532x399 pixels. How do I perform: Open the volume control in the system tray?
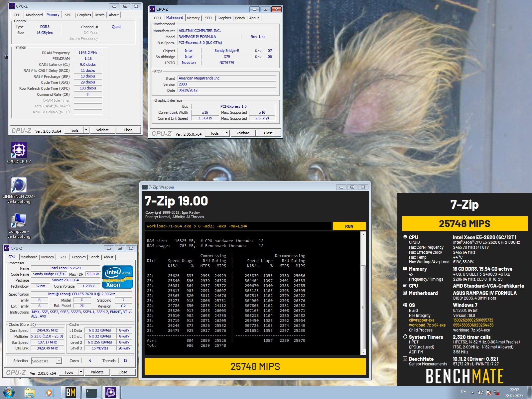[x=481, y=393]
